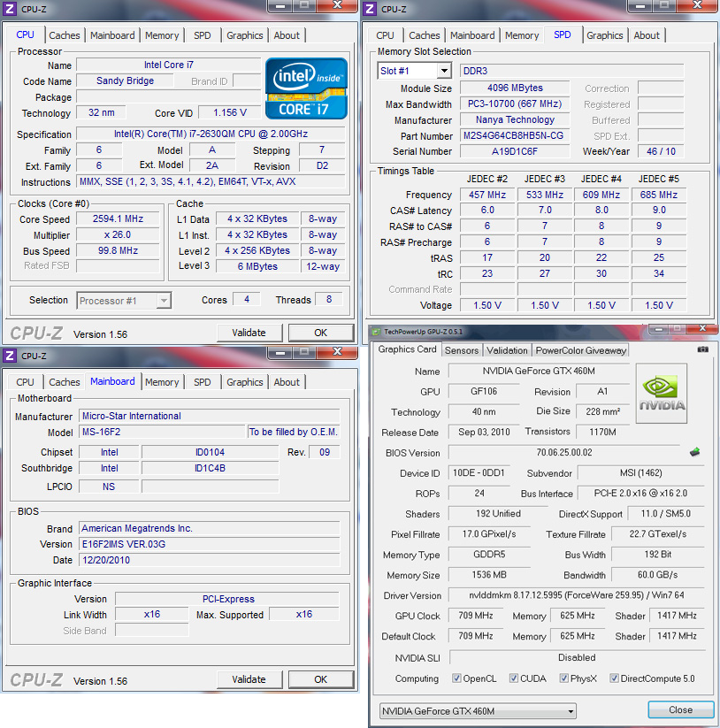Click the Model MS-16F2 field

coord(162,432)
